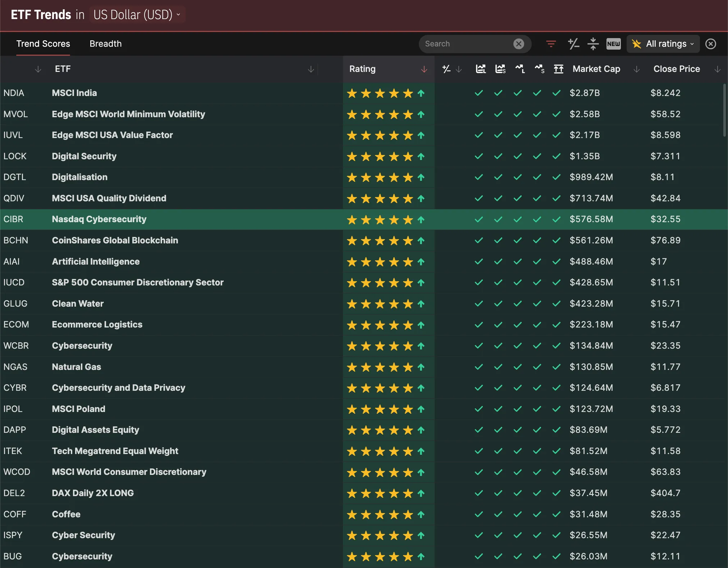The height and width of the screenshot is (568, 728).
Task: Sort by the Market Cap column header
Action: click(x=596, y=69)
